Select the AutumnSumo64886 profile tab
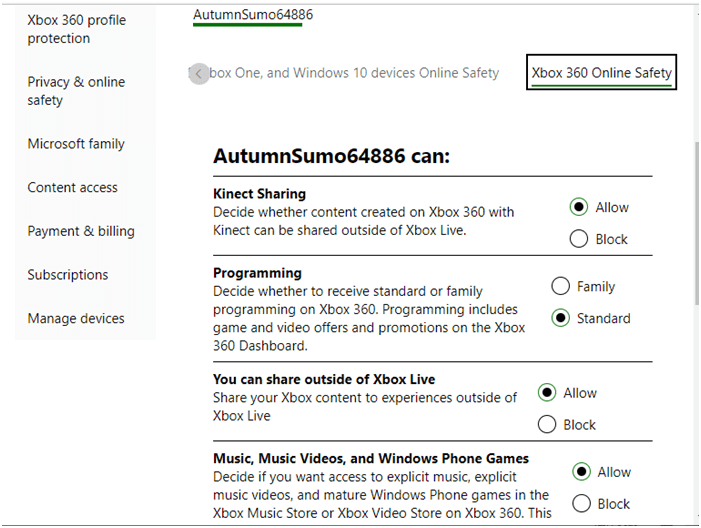This screenshot has width=701, height=528. [x=253, y=15]
